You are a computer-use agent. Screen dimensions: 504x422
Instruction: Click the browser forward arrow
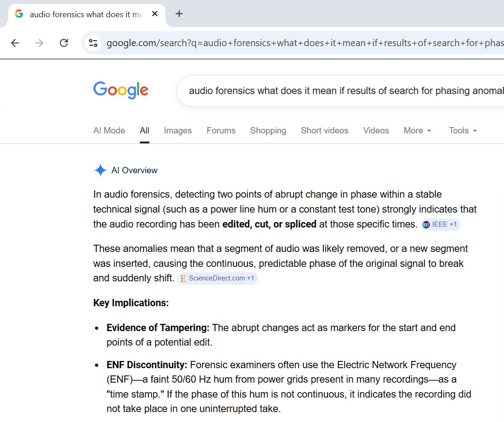click(39, 43)
